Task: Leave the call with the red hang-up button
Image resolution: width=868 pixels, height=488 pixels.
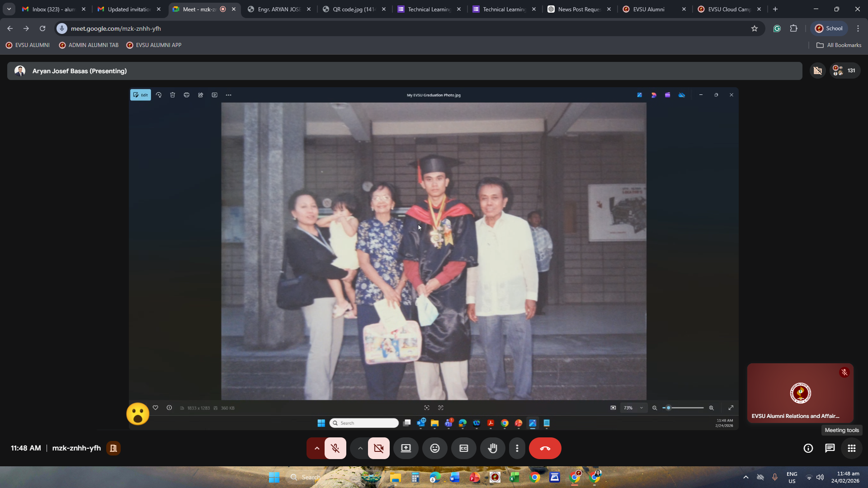Action: 545,448
